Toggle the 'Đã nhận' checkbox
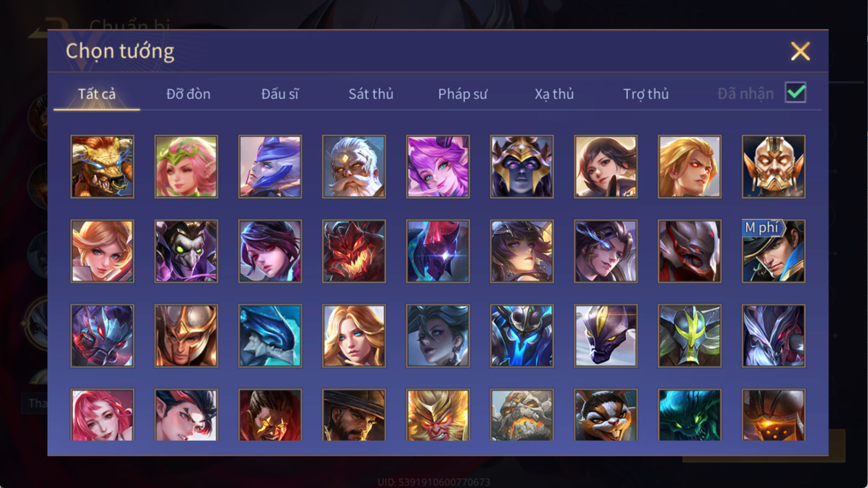This screenshot has width=868, height=488. 795,93
